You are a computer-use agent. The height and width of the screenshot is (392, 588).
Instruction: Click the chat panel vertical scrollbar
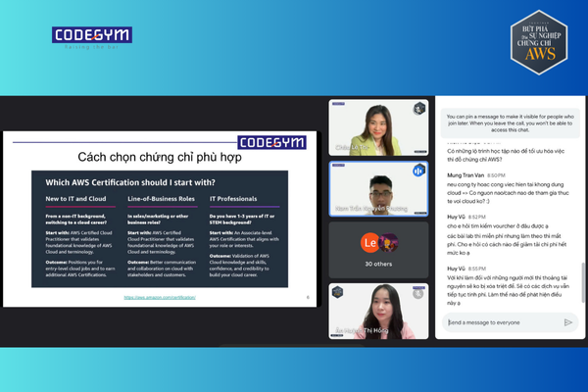(x=583, y=282)
